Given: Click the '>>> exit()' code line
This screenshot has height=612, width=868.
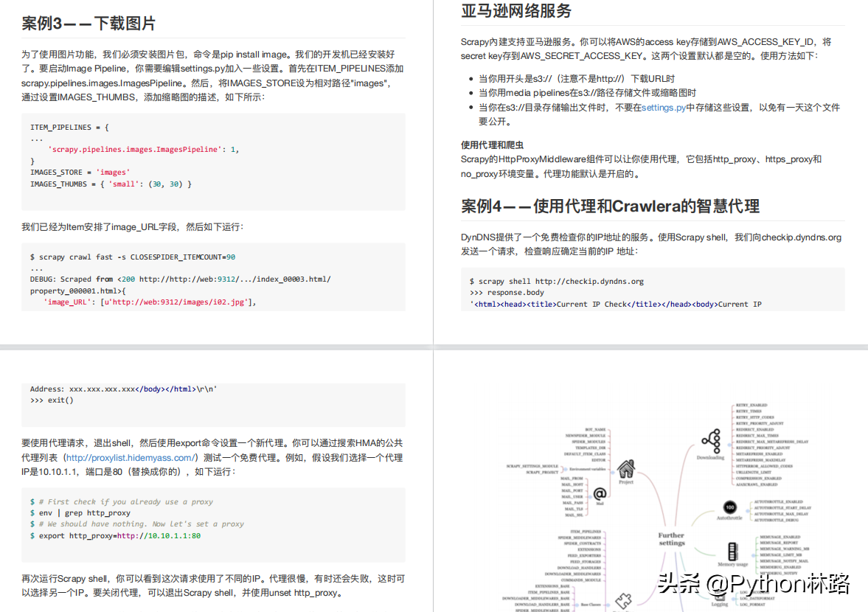Looking at the screenshot, I should 52,400.
